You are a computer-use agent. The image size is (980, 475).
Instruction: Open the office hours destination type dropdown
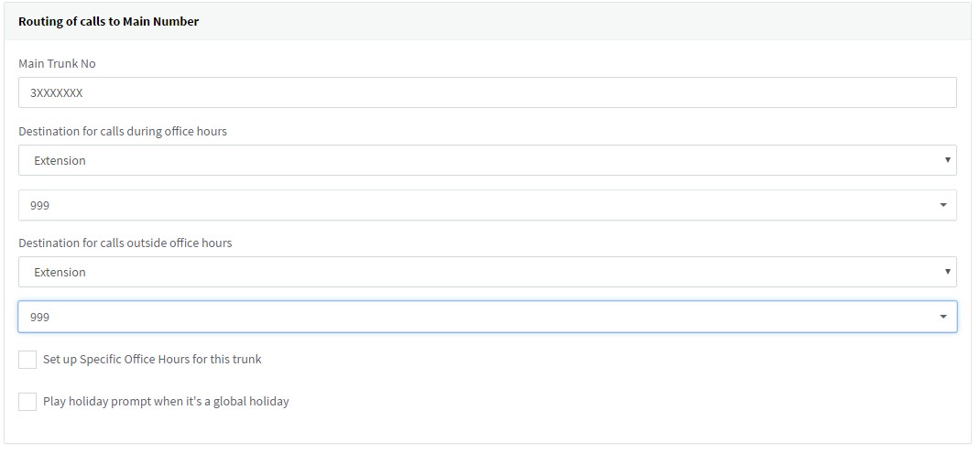pos(487,160)
